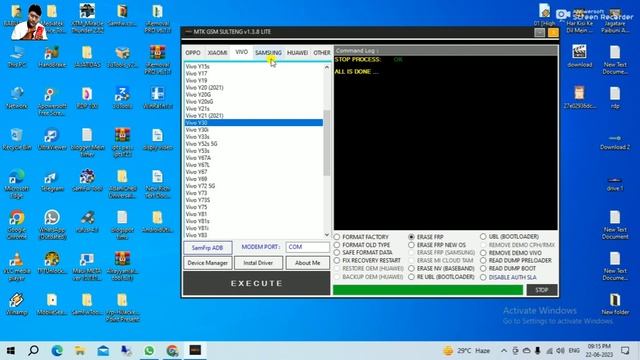Image resolution: width=640 pixels, height=360 pixels.
Task: Open the Apowersoft Free Screen recorder shortcut
Action: (52, 101)
